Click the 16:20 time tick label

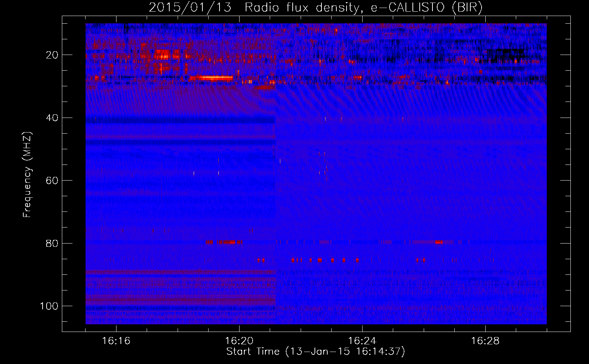point(239,341)
